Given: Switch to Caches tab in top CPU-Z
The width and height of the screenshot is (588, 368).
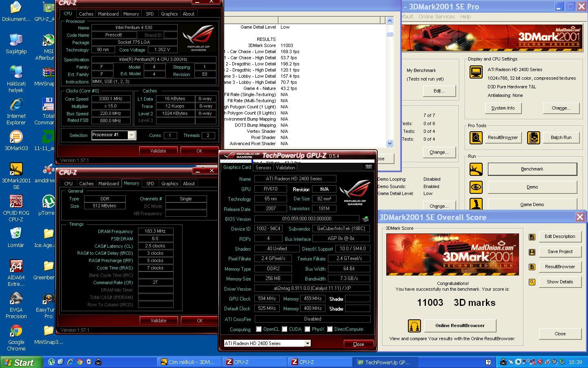Looking at the screenshot, I should (86, 14).
